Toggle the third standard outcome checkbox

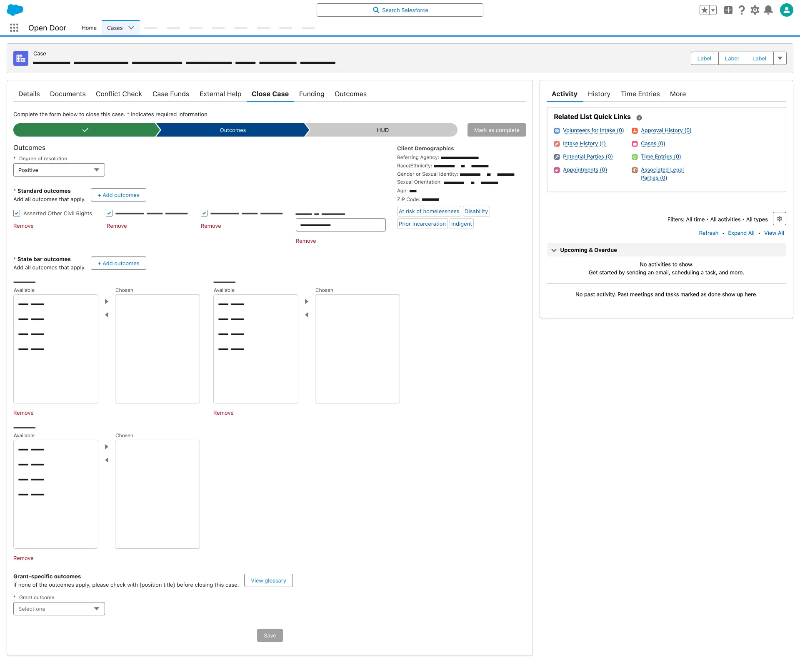[204, 213]
